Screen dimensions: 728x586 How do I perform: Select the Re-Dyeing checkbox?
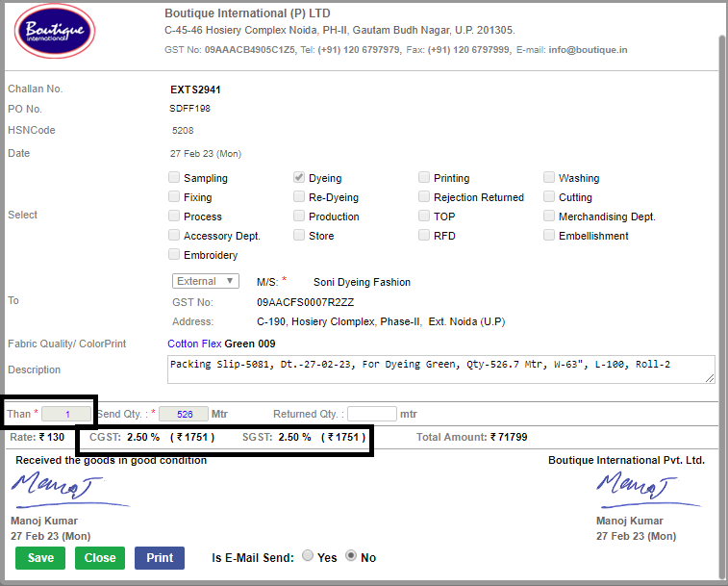(299, 196)
